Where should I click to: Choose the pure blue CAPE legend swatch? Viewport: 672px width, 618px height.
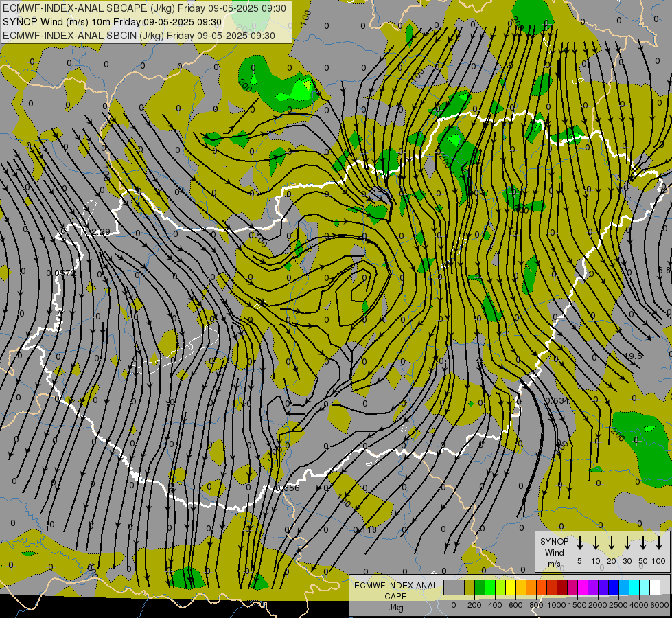coord(614,587)
